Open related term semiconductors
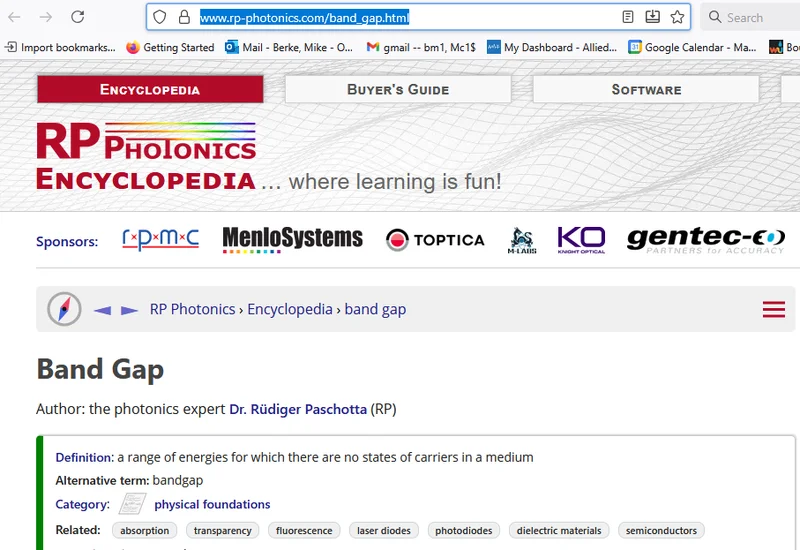 click(661, 531)
